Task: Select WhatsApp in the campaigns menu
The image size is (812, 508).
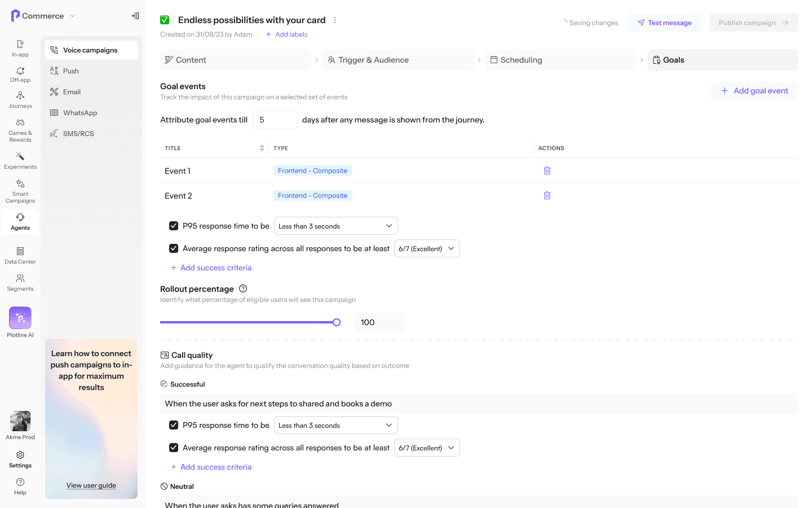Action: coord(80,113)
